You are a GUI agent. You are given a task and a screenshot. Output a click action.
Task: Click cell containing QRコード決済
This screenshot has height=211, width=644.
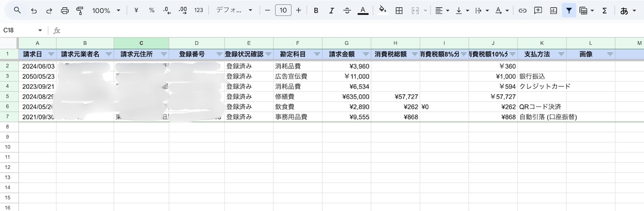pyautogui.click(x=542, y=107)
